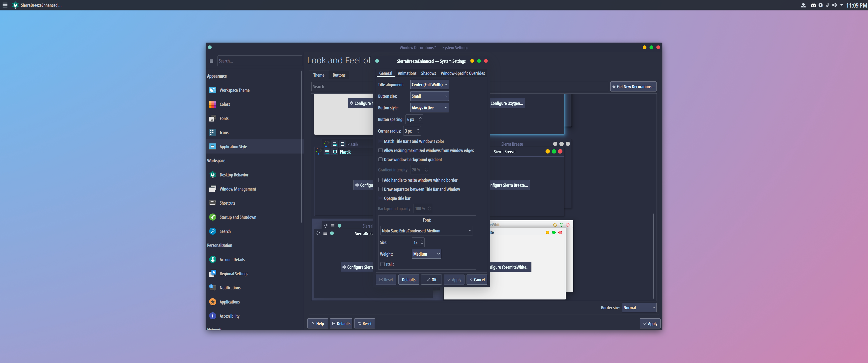868x363 pixels.
Task: Open the Notifications icon in sidebar
Action: point(213,288)
